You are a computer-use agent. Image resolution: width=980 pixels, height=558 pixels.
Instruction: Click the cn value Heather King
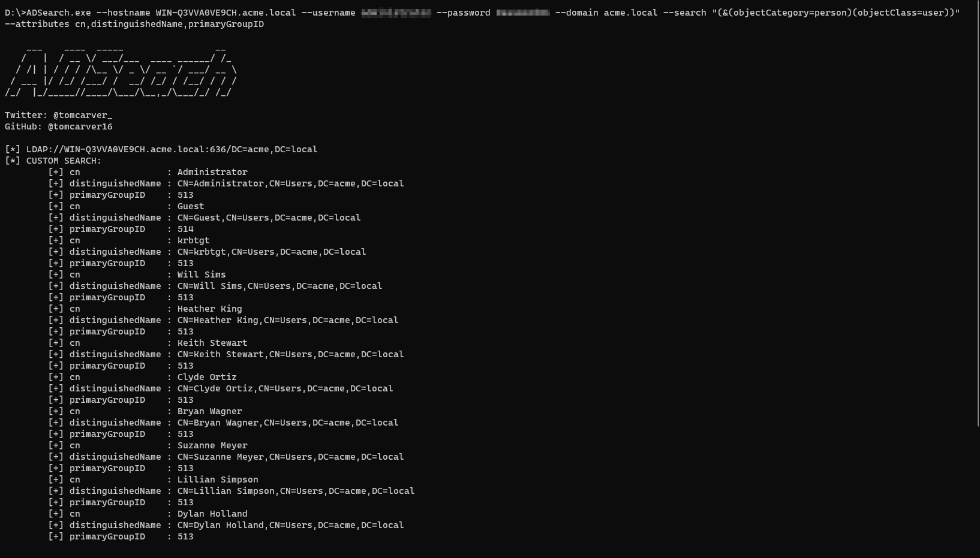click(209, 309)
